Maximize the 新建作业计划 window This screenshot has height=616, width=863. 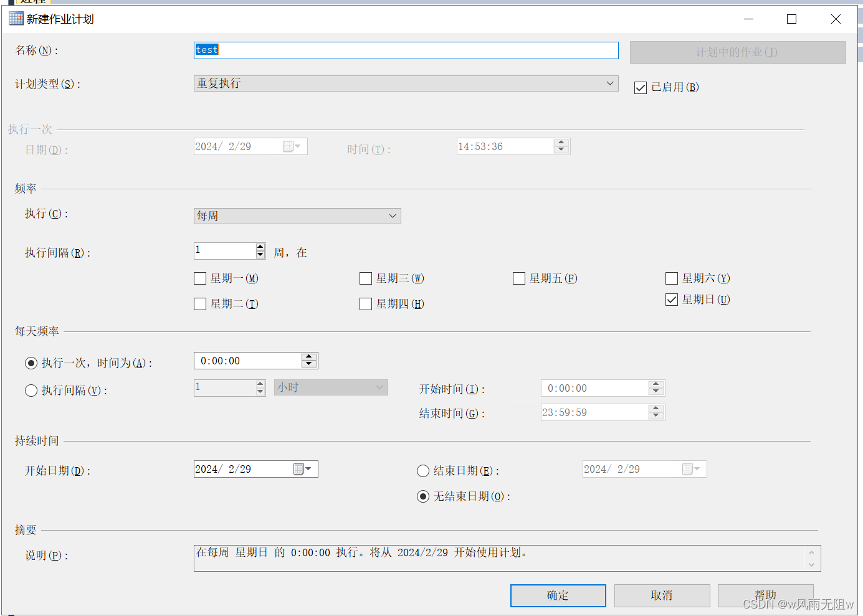tap(792, 19)
